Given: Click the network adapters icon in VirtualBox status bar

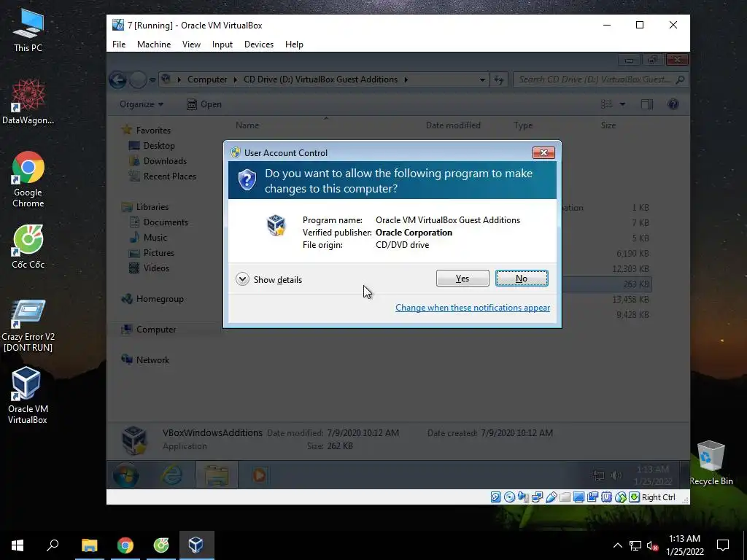Looking at the screenshot, I should (537, 497).
